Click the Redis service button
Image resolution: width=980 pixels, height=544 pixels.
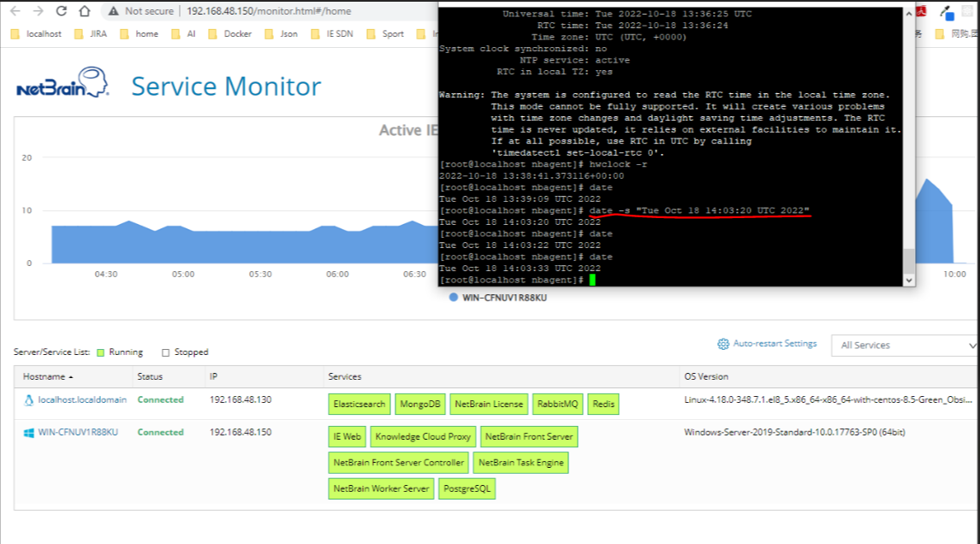[603, 404]
